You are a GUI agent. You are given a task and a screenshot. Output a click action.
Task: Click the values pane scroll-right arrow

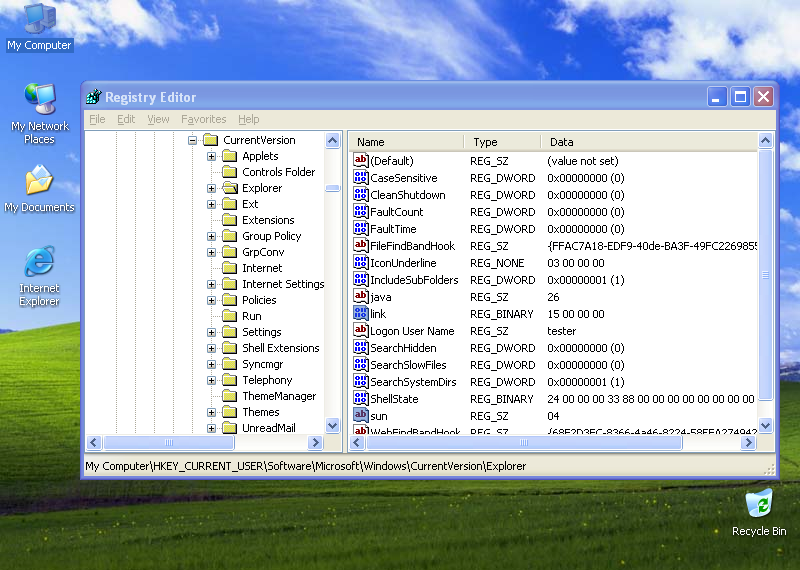coord(748,442)
